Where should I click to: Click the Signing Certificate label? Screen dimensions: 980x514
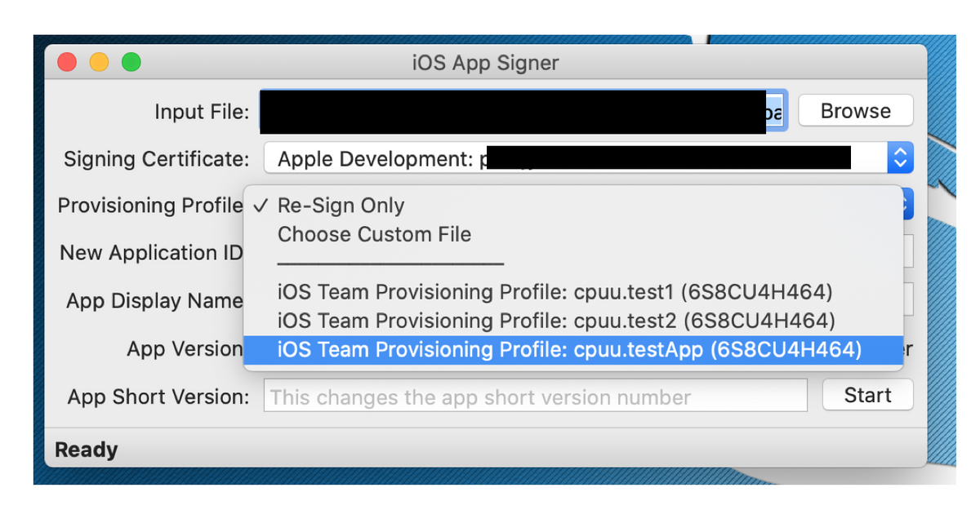tap(157, 159)
